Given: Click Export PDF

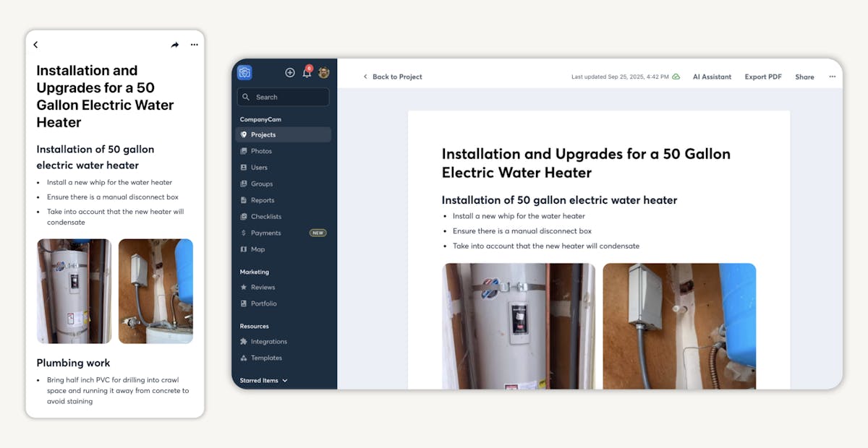Looking at the screenshot, I should pyautogui.click(x=763, y=77).
